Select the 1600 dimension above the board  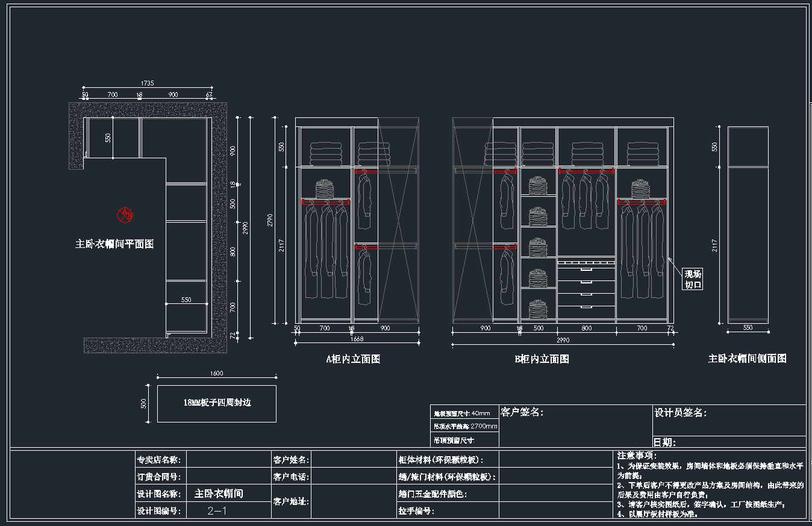[x=216, y=373]
